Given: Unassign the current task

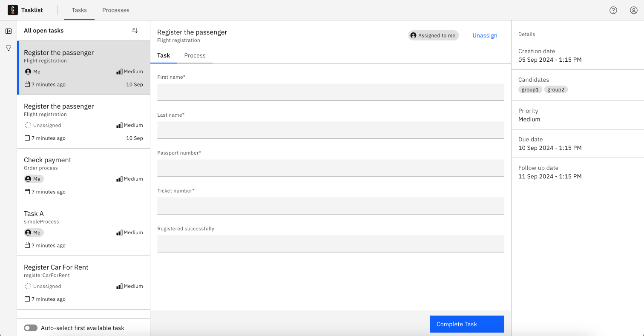Looking at the screenshot, I should pos(485,35).
